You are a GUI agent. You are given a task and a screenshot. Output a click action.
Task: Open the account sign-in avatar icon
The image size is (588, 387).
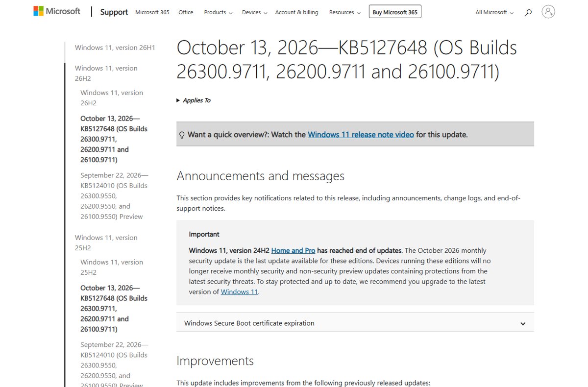click(x=548, y=12)
